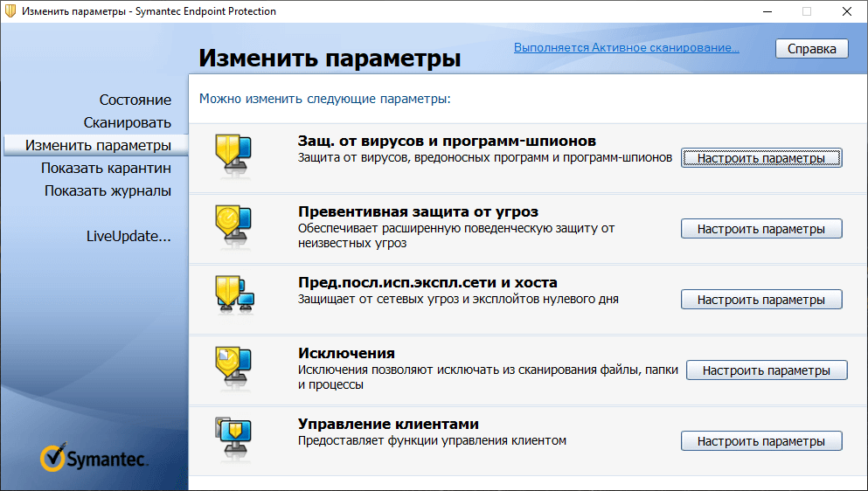Click the Управление клиентами heading text
Viewport: 868px width, 491px height.
388,424
